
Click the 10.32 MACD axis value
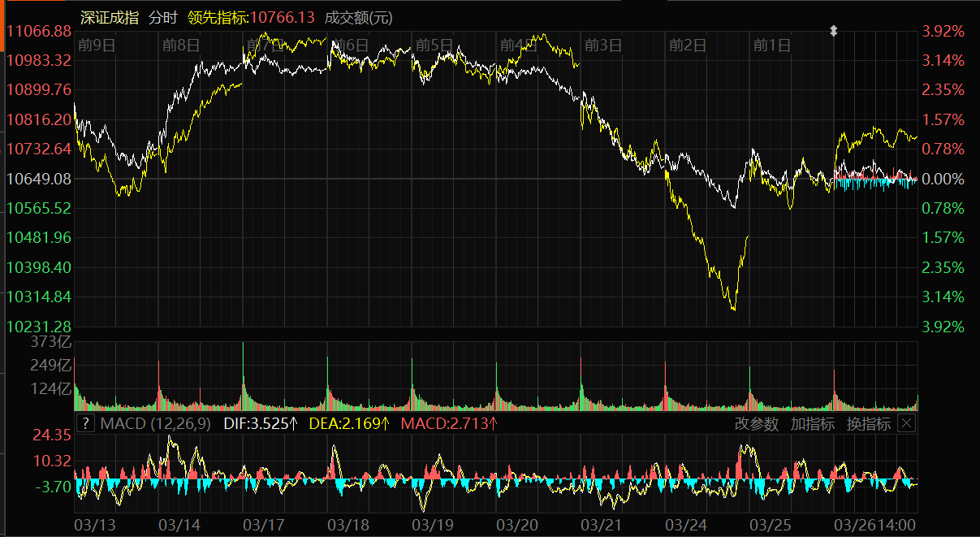[x=52, y=461]
